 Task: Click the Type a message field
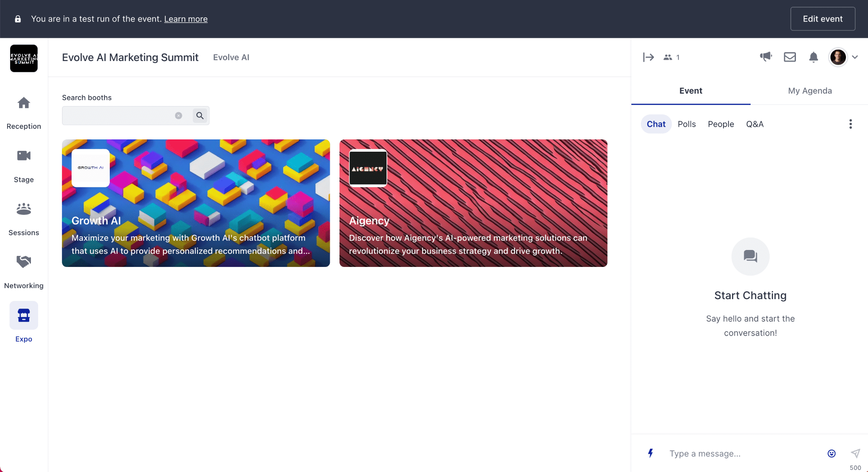pyautogui.click(x=742, y=453)
